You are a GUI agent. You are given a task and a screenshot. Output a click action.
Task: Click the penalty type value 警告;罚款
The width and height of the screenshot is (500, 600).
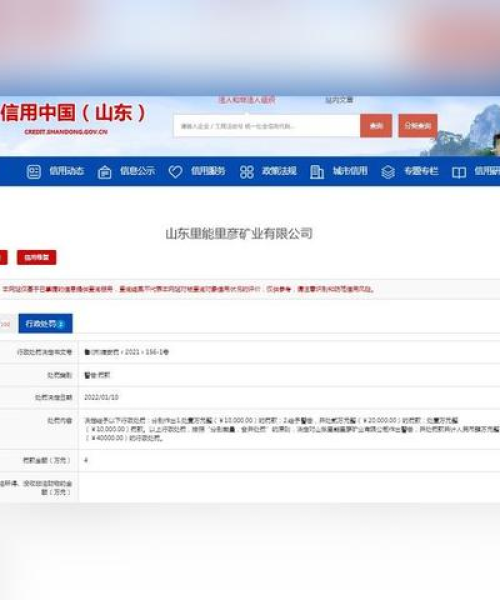(97, 375)
